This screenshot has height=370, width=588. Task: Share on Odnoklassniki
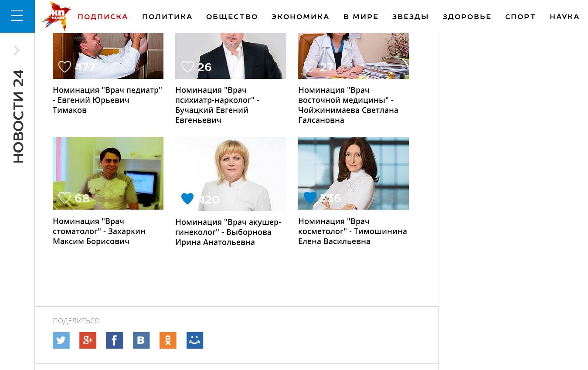[168, 340]
